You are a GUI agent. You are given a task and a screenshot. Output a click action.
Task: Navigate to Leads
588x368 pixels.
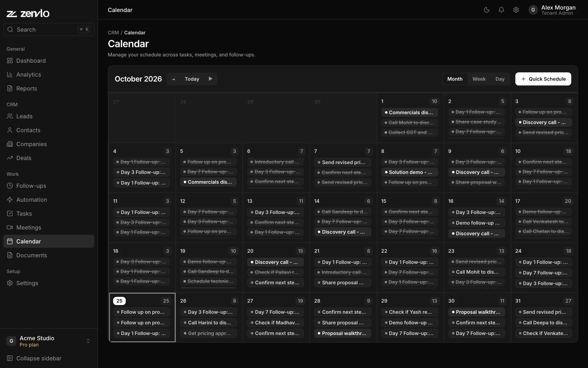coord(49,116)
